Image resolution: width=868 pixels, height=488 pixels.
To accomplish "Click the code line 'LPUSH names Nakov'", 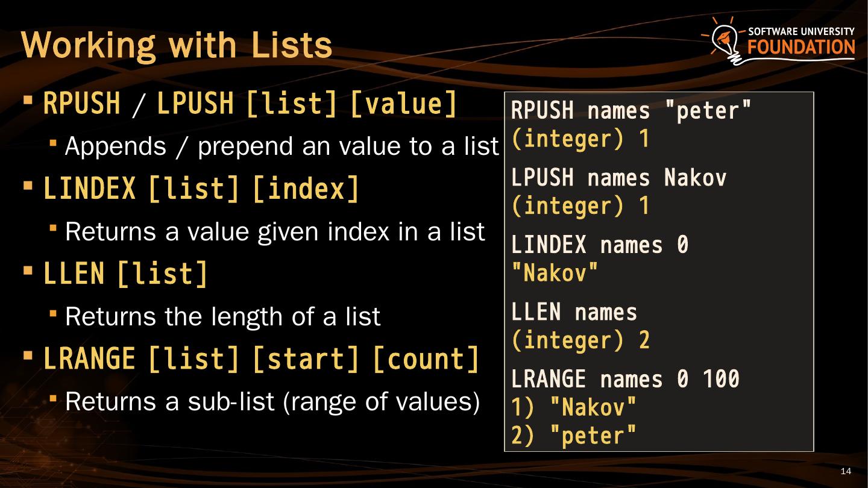I will [618, 178].
